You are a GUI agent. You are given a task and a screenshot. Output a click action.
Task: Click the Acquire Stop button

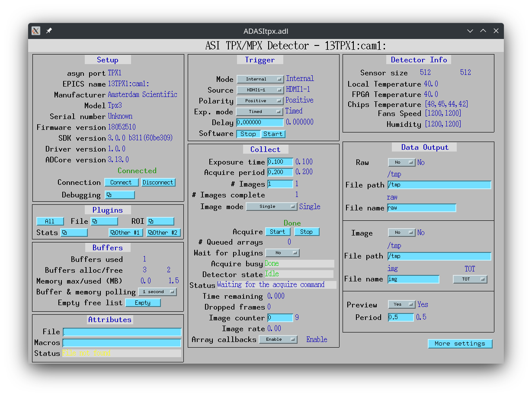click(x=307, y=232)
